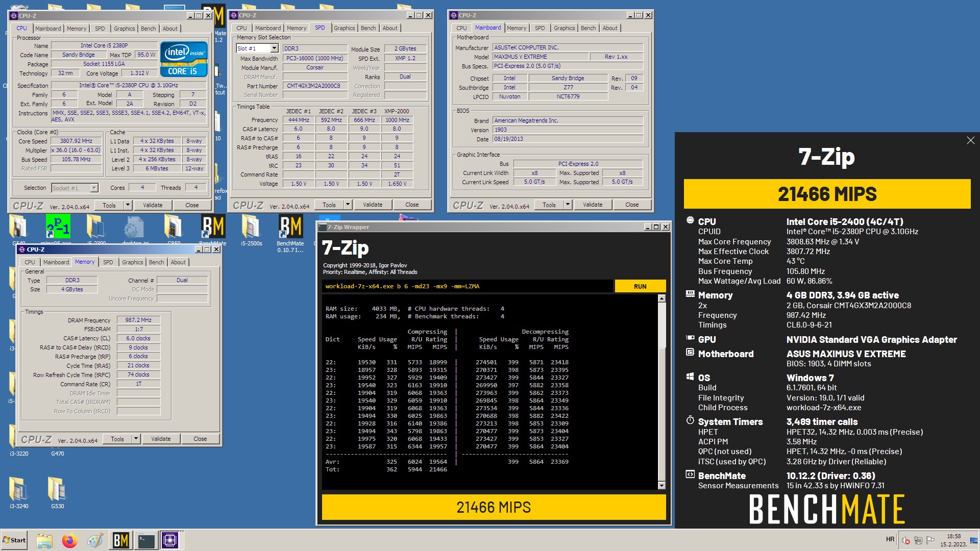Click Max Bandwidth PC3-16000 (1000 MHz) value

click(314, 59)
